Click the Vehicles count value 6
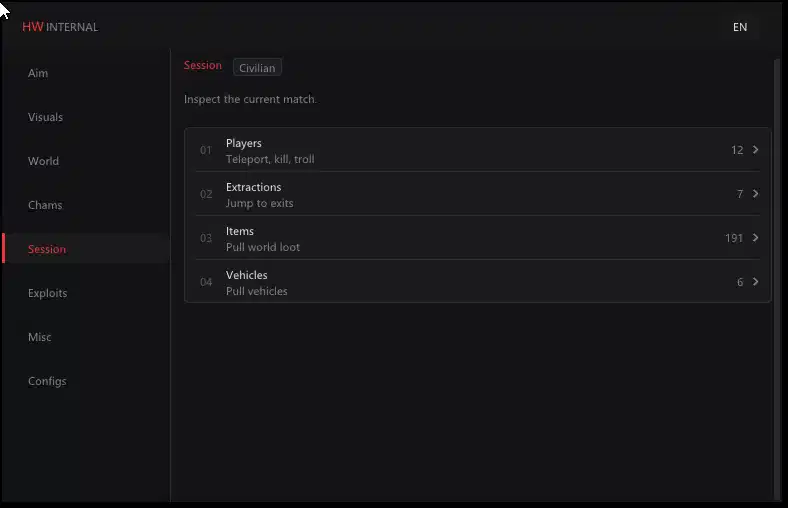 tap(740, 282)
